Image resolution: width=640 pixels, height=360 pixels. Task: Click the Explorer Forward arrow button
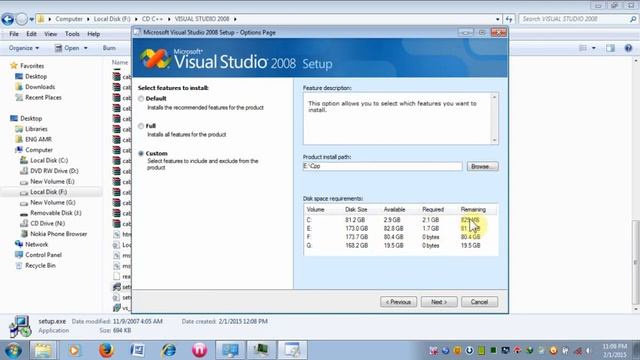point(22,19)
